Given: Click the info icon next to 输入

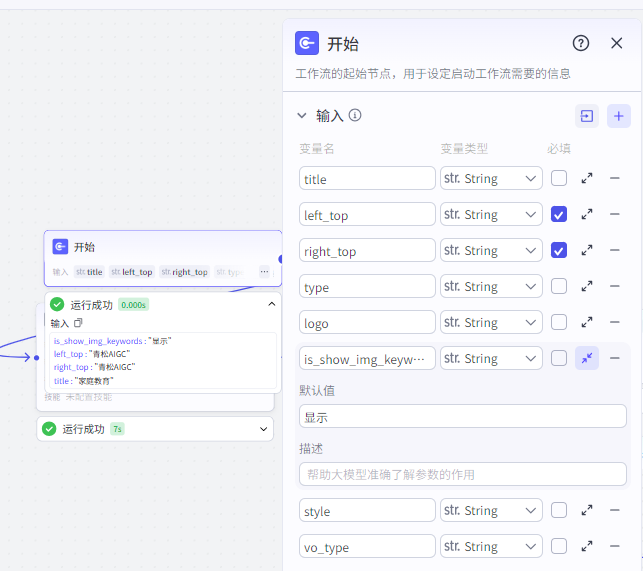Looking at the screenshot, I should pyautogui.click(x=355, y=115).
